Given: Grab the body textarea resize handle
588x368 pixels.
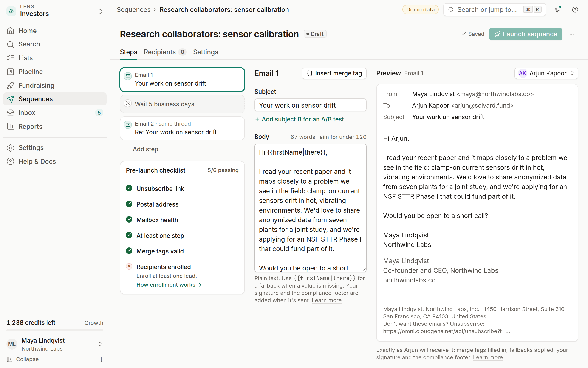Looking at the screenshot, I should click(364, 270).
